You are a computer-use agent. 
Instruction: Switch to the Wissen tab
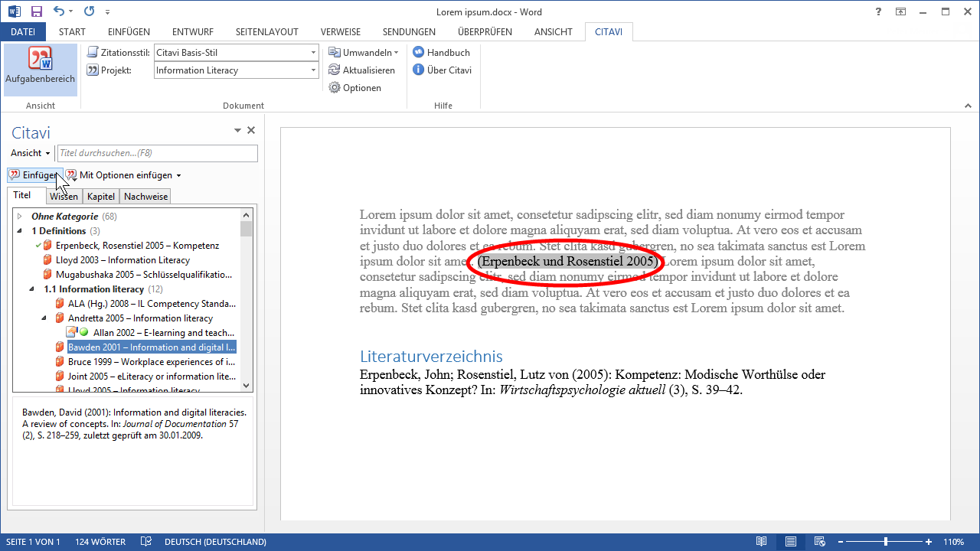[x=63, y=197]
